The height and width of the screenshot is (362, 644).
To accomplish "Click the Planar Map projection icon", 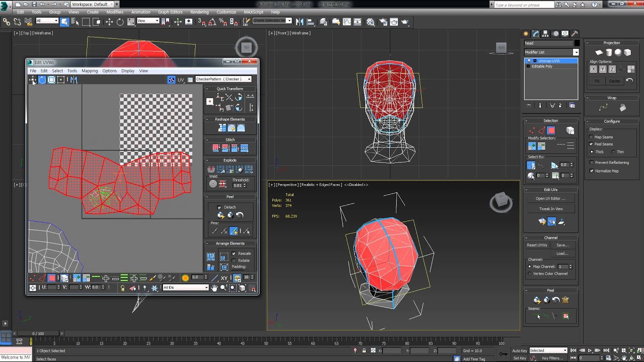I will point(599,52).
